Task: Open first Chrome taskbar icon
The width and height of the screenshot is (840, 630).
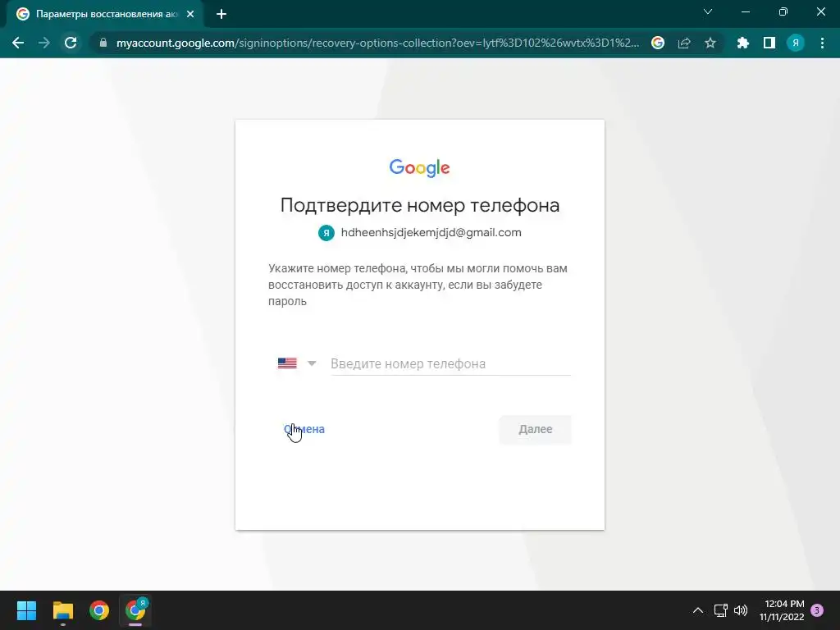Action: point(99,610)
